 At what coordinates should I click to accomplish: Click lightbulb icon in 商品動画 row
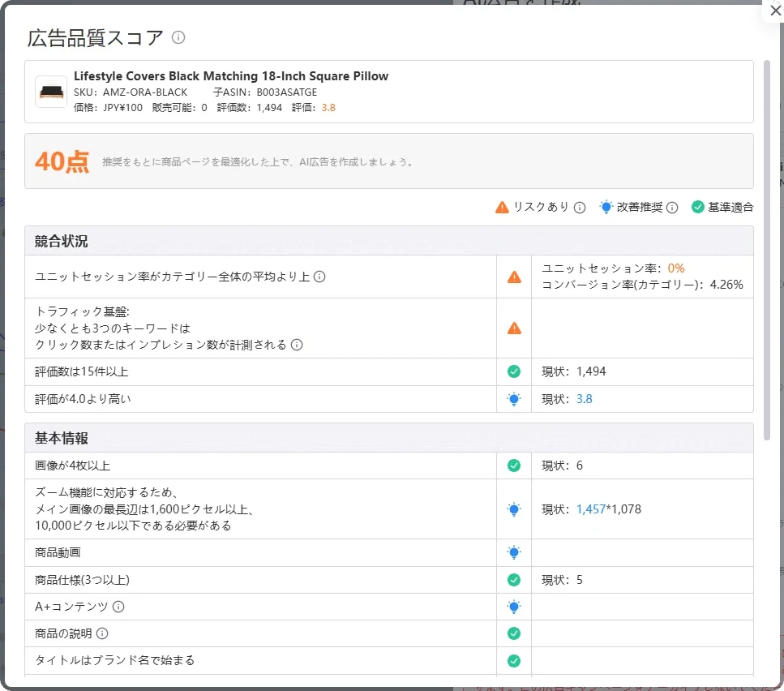(x=514, y=552)
